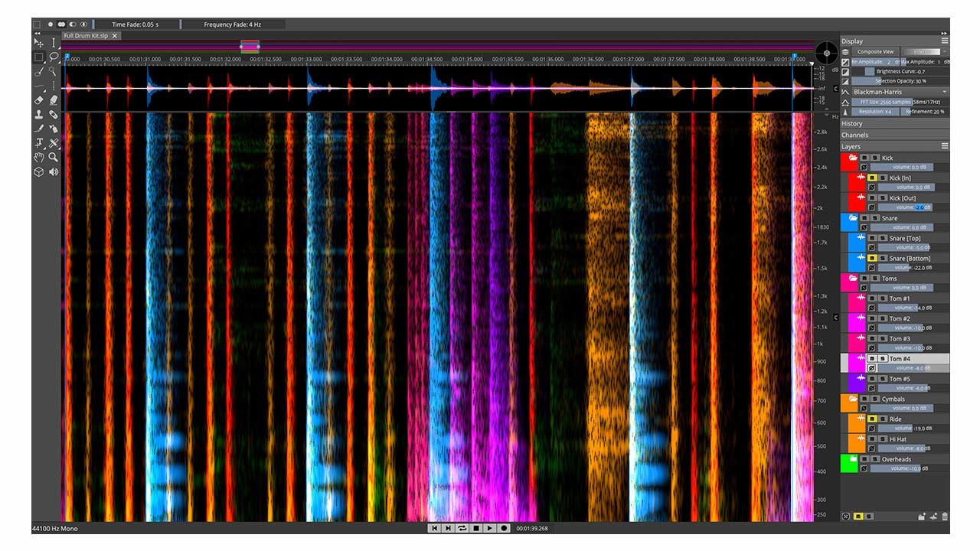Screen dimensions: 980x551
Task: Click the add new layer icon
Action: click(x=933, y=517)
